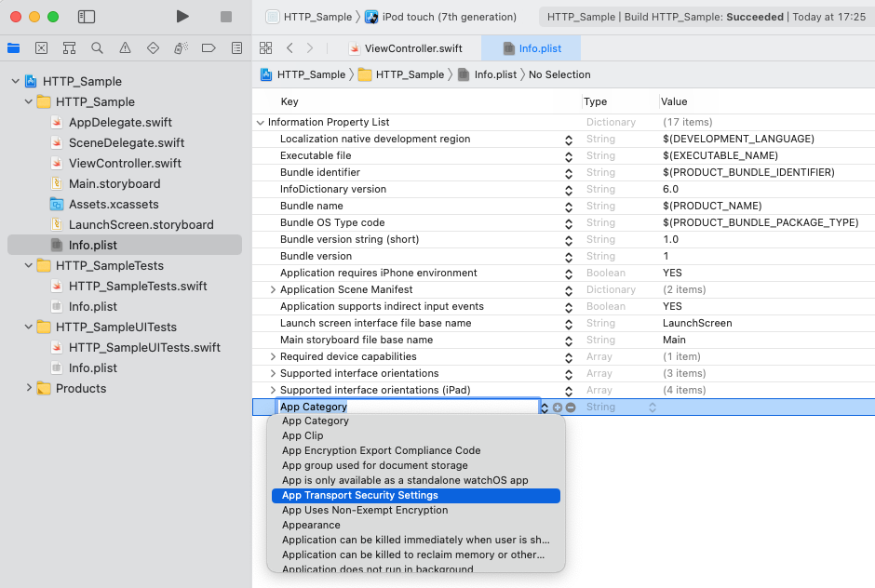The width and height of the screenshot is (875, 588).
Task: Open SceneDelegate.swift in the navigator
Action: click(x=126, y=143)
